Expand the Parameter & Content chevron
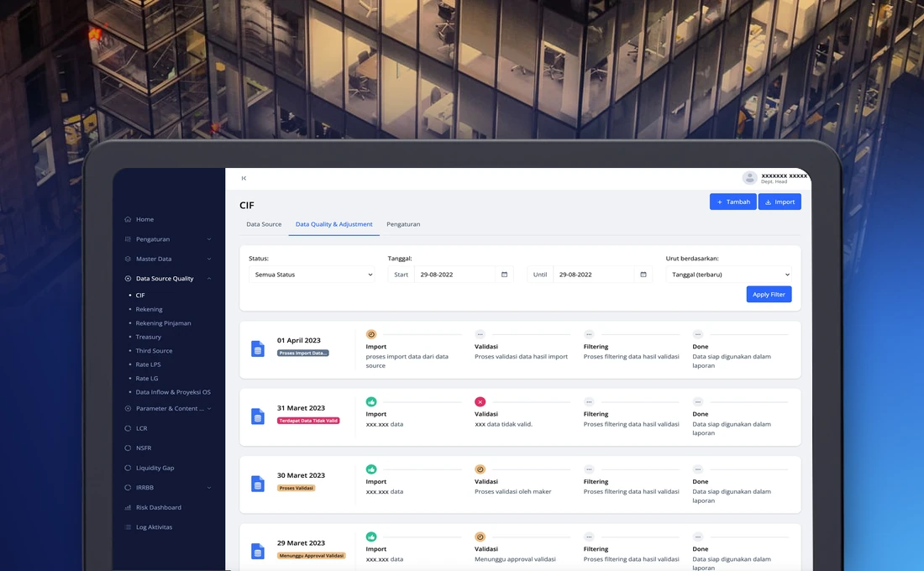The height and width of the screenshot is (571, 924). tap(209, 408)
